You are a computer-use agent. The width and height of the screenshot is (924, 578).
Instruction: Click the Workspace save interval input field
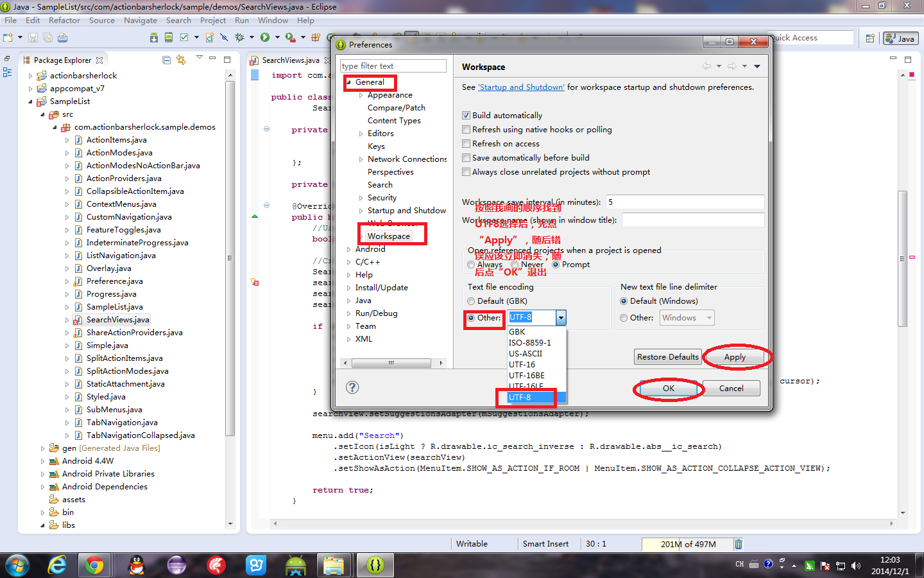pos(685,202)
